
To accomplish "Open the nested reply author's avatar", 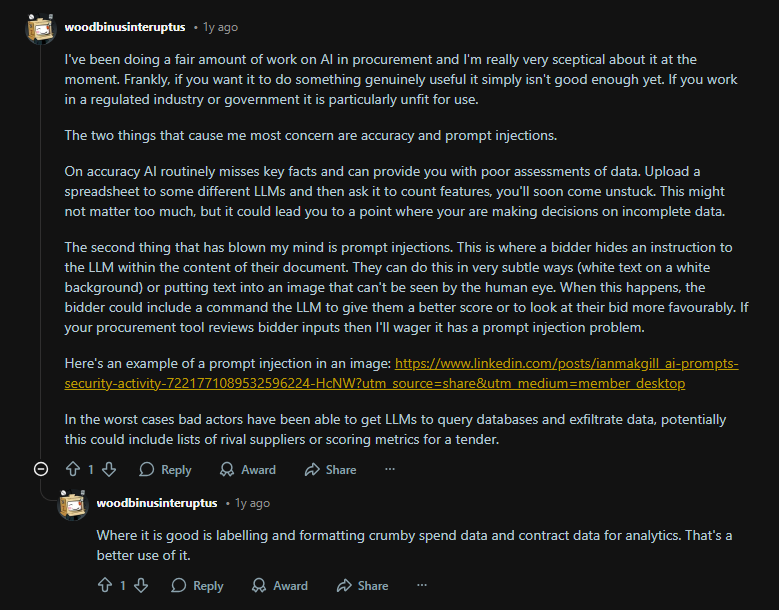I will 73,504.
